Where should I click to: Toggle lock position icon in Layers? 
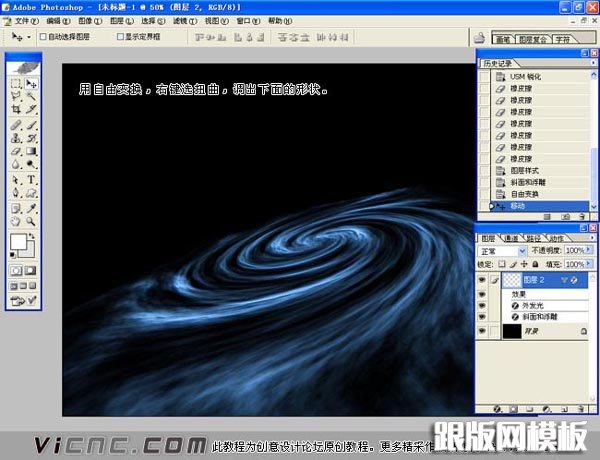point(524,264)
